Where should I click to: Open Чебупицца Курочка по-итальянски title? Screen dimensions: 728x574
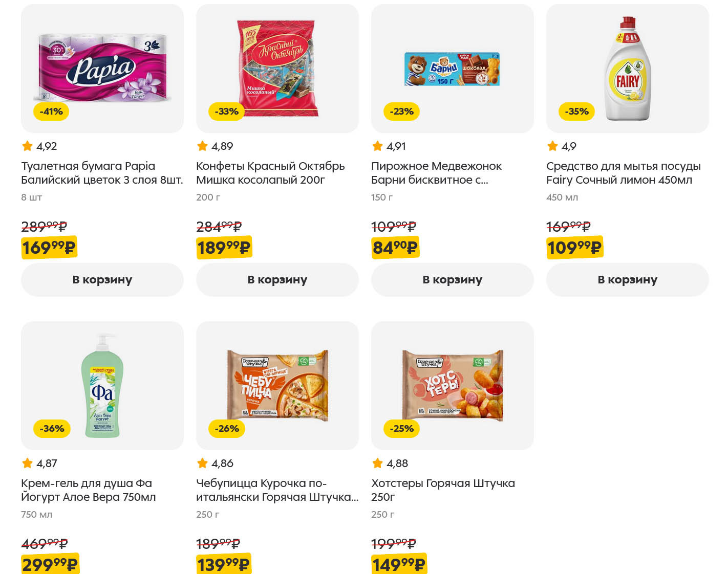(x=277, y=490)
